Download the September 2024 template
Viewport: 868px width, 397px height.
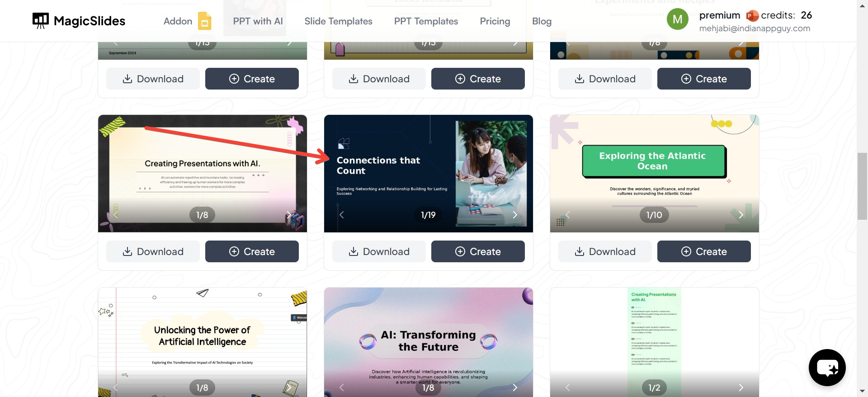(153, 79)
